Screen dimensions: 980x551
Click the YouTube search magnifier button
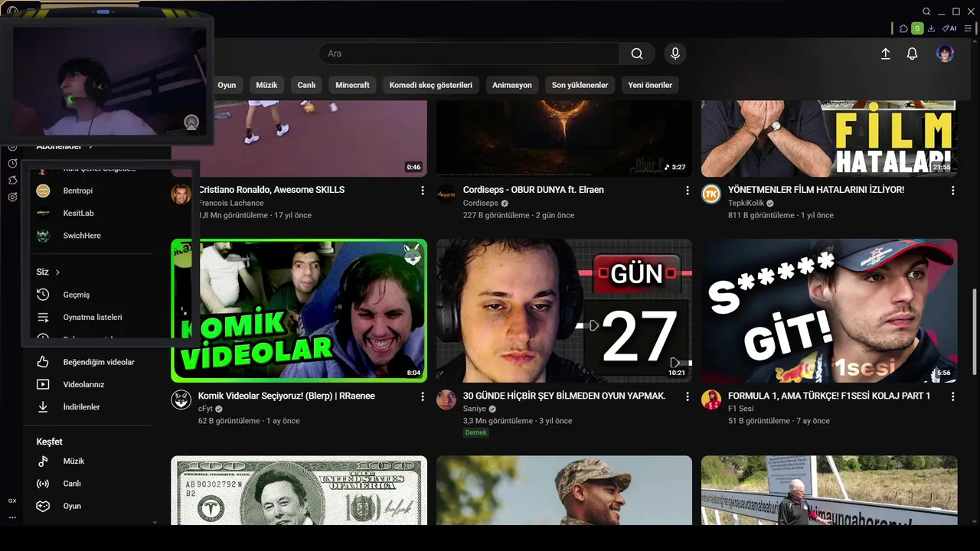click(637, 54)
